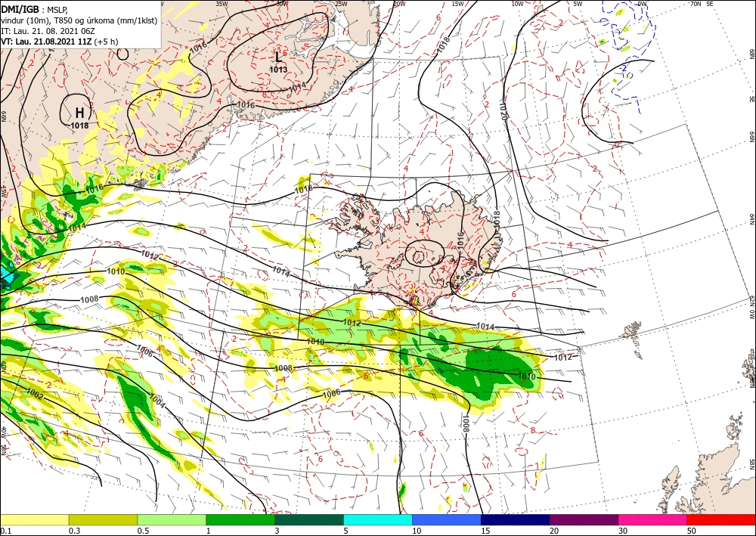The width and height of the screenshot is (756, 536).
Task: Click the cyan 5–10 mm legend swatch
Action: (378, 519)
